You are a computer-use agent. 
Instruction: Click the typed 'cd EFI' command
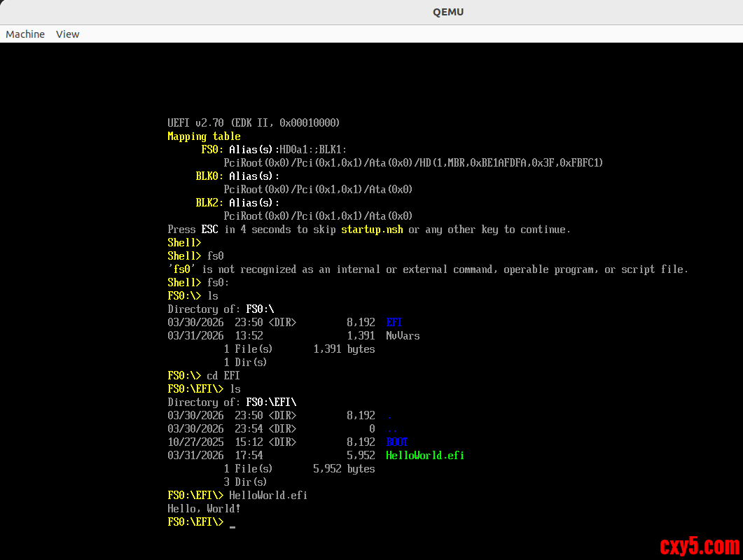(x=223, y=376)
